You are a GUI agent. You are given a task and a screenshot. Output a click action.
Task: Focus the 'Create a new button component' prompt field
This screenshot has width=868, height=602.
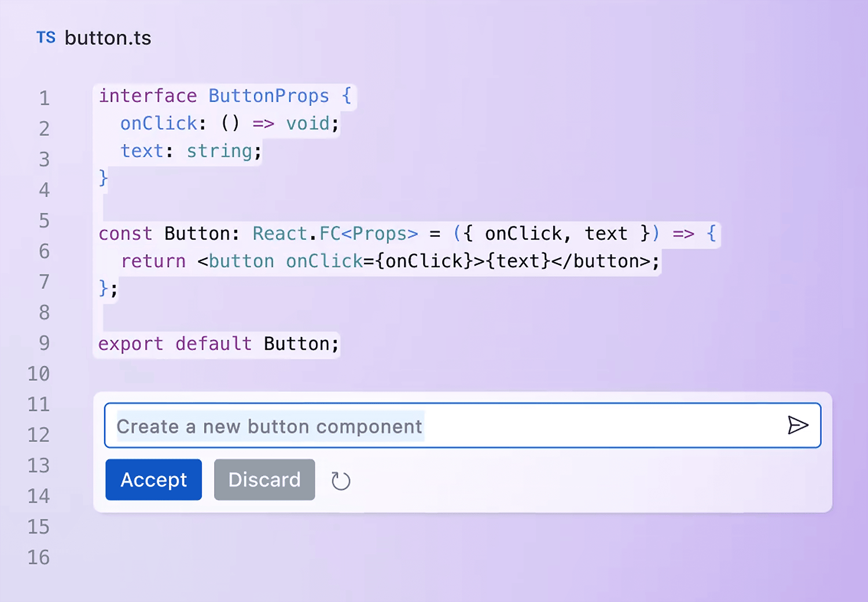point(462,425)
